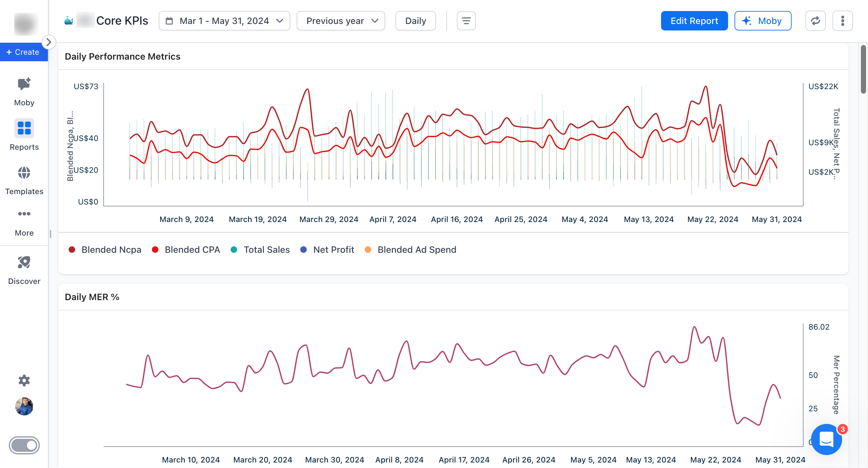Open settings gear in sidebar

tap(24, 380)
